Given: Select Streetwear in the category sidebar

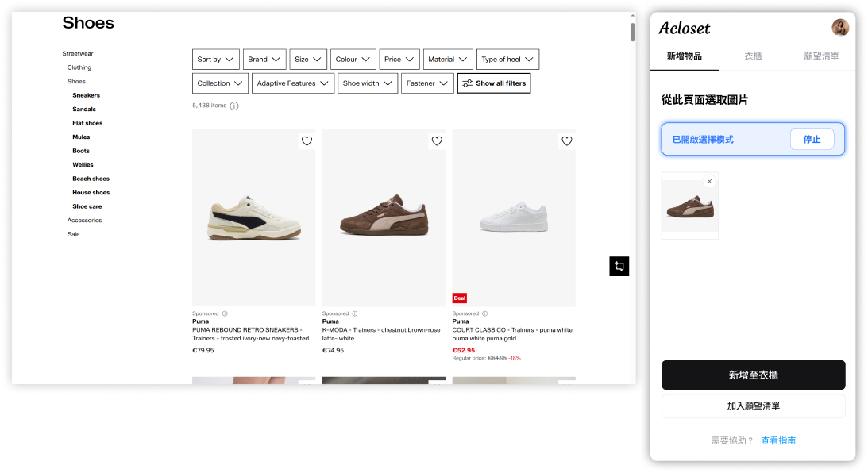Looking at the screenshot, I should (78, 54).
